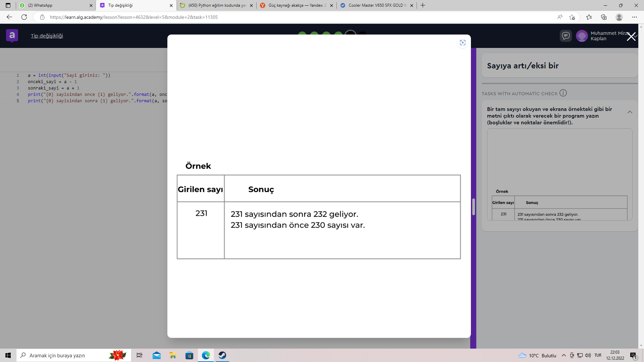Close the image overlay with X
The height and width of the screenshot is (362, 644).
(631, 37)
